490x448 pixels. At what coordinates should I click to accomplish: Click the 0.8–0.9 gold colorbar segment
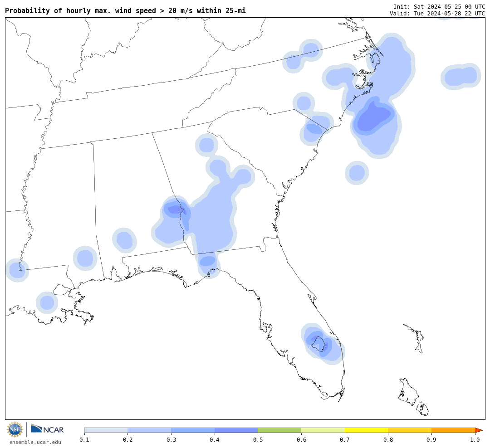click(x=410, y=430)
